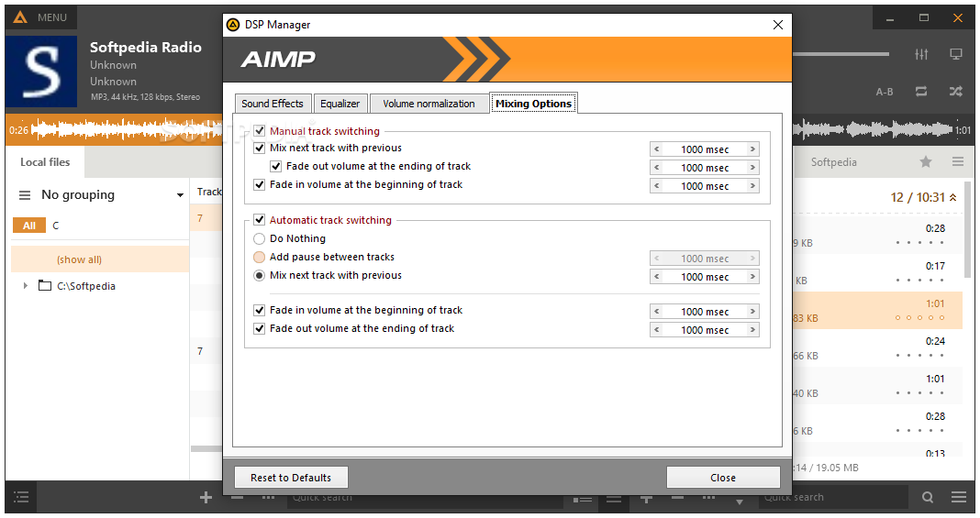Open the No grouping dropdown
The width and height of the screenshot is (980, 518).
pos(180,195)
